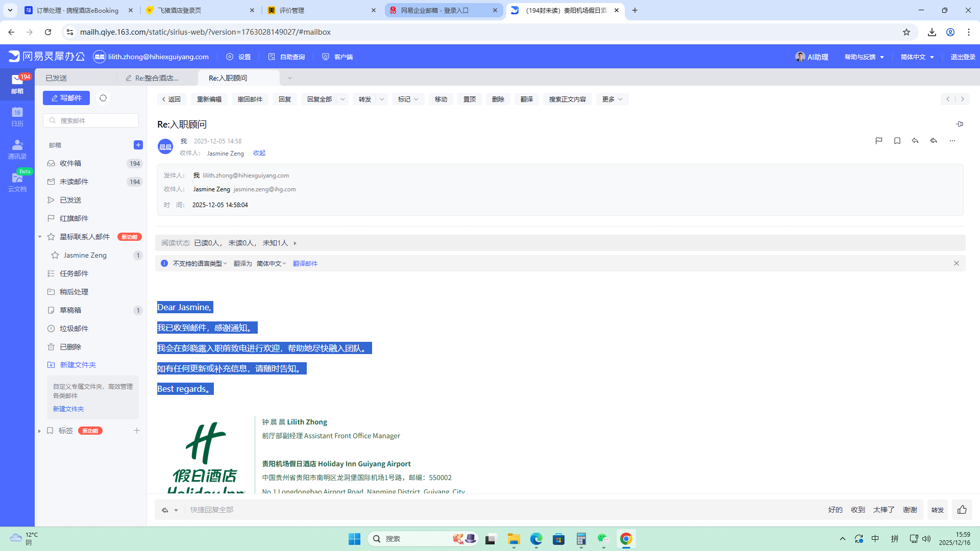Switch to the 已发送 tab
Screen dimensions: 980x551
click(x=56, y=78)
